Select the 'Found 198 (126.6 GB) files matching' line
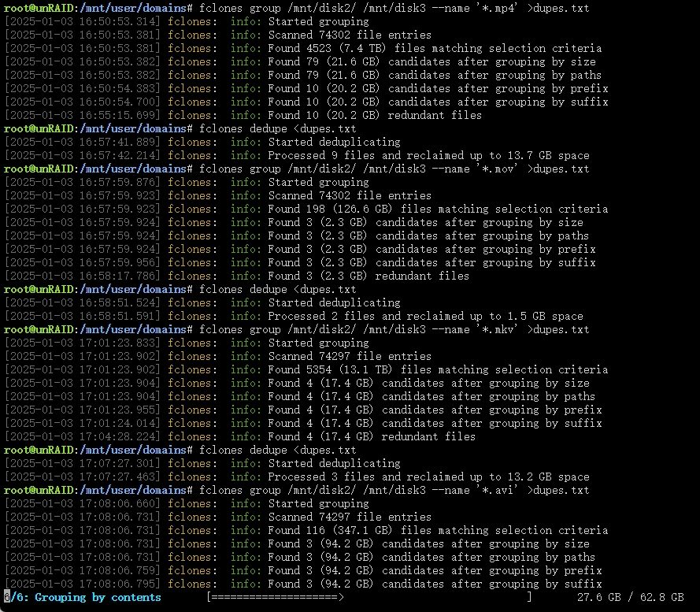The image size is (700, 612). point(306,209)
